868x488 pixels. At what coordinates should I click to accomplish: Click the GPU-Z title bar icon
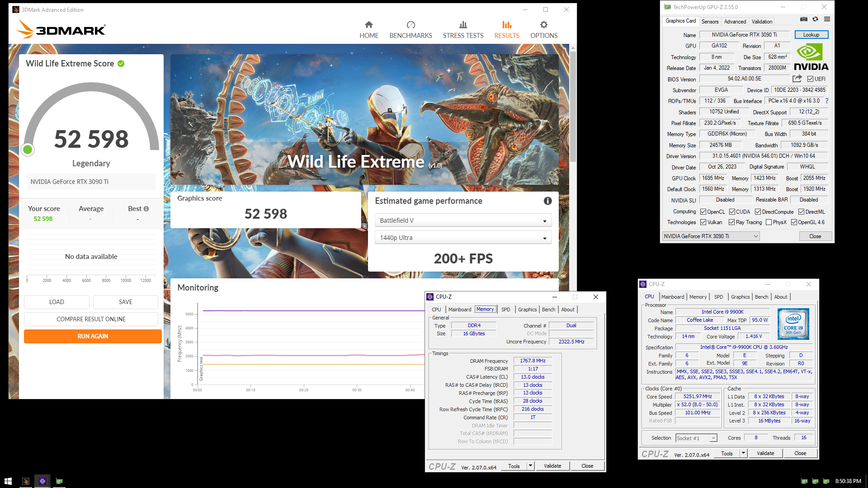[667, 7]
